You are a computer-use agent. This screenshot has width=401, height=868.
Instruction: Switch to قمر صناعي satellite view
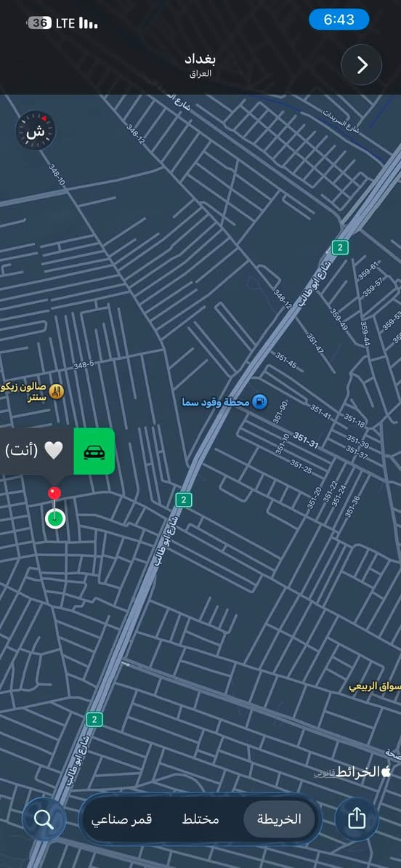tap(122, 819)
